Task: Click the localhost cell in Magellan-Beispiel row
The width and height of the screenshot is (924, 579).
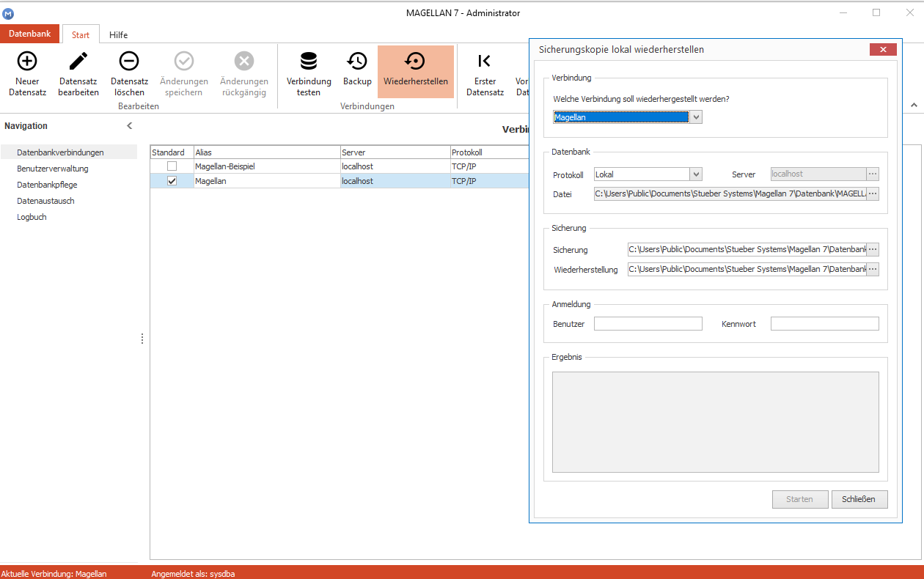Action: tap(395, 166)
